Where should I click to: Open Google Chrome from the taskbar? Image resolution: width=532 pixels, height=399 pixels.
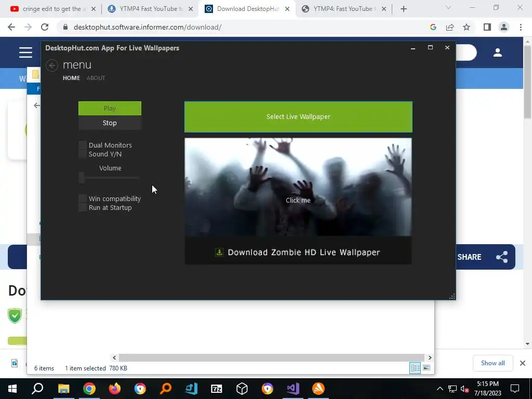(x=89, y=389)
